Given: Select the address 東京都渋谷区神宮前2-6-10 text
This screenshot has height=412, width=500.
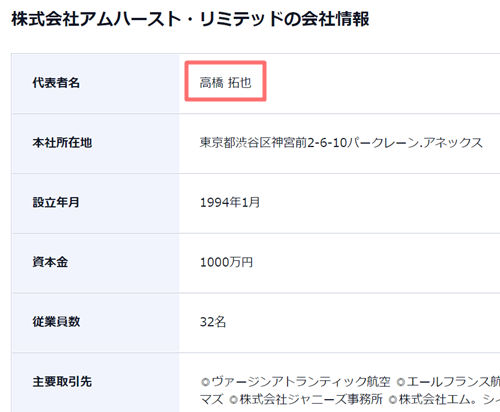Looking at the screenshot, I should [274, 143].
